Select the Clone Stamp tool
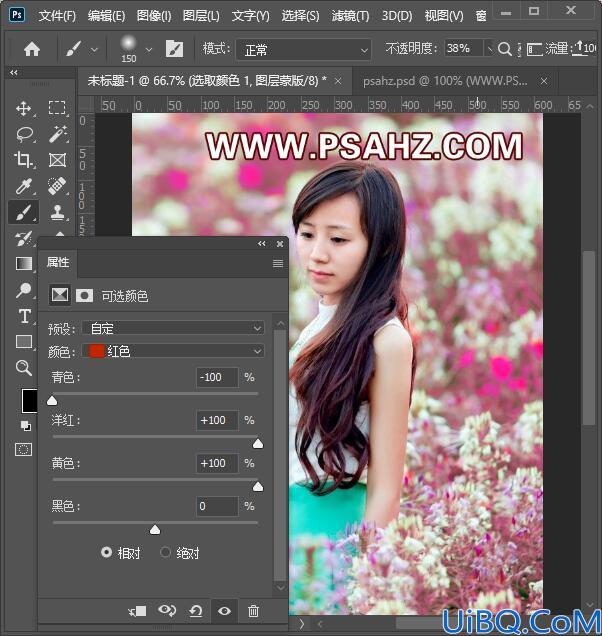602x636 pixels. tap(58, 212)
